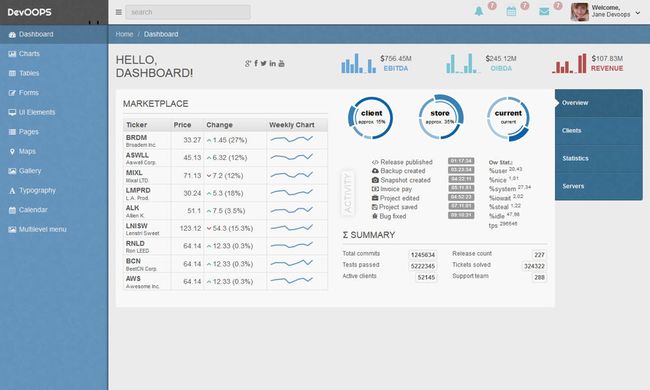Viewport: 650px width, 390px height.
Task: Expand Multilevel menu in sidebar
Action: [x=54, y=229]
